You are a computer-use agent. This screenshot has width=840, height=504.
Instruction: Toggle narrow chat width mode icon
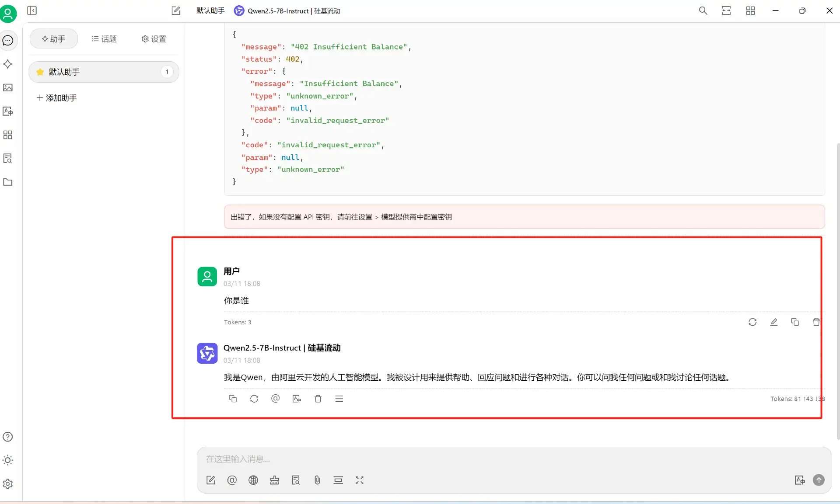[x=726, y=10]
